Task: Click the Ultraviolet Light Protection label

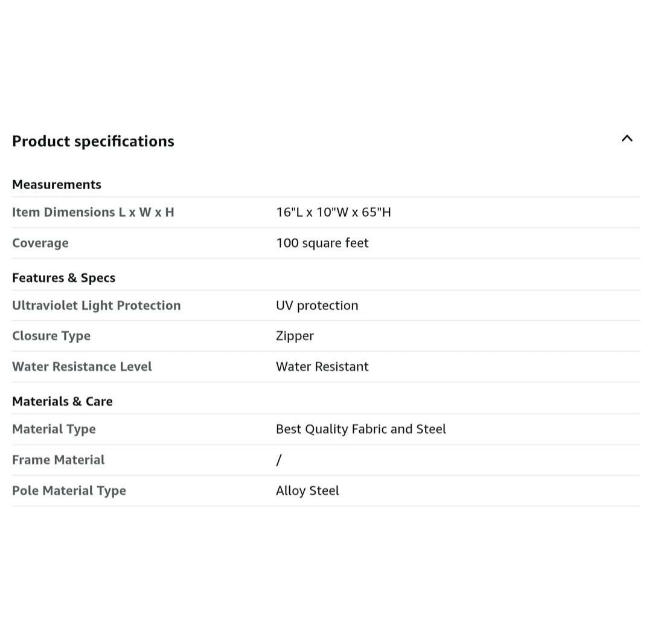Action: click(97, 305)
